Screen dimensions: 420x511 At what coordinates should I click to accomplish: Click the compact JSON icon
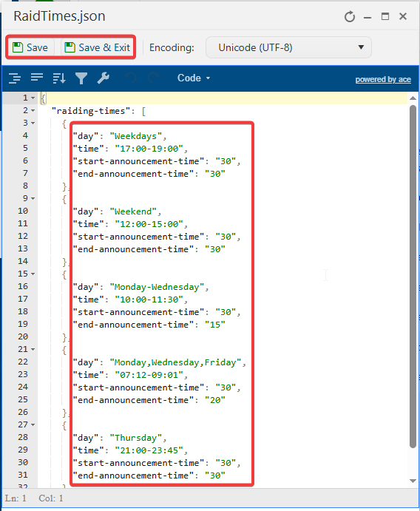click(x=37, y=78)
